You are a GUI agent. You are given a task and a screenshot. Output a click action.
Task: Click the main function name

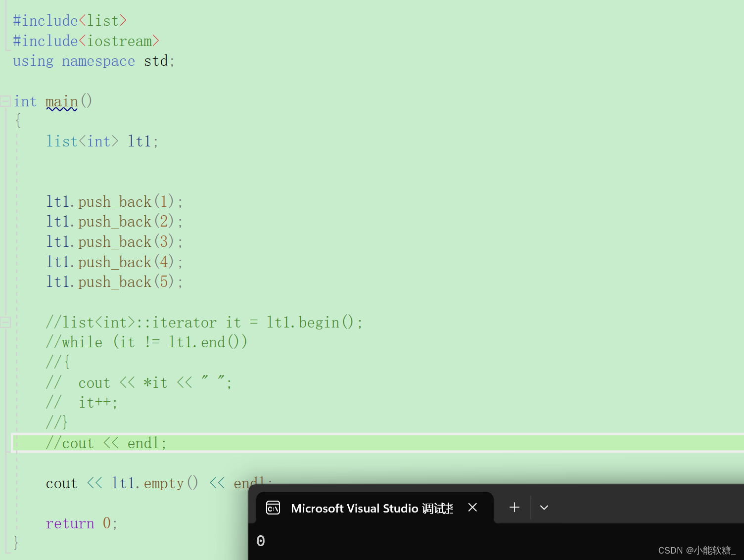tap(62, 101)
